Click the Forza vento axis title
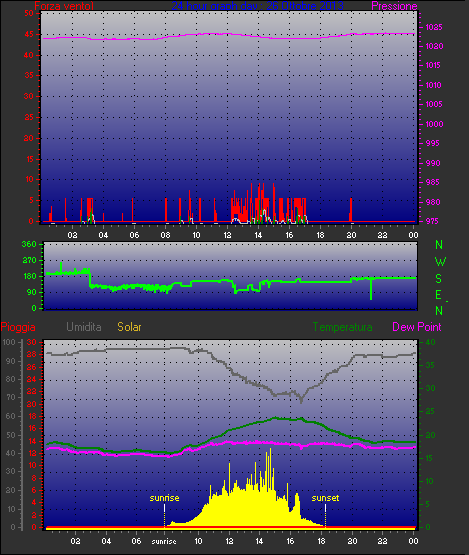469x555 pixels. [x=64, y=6]
